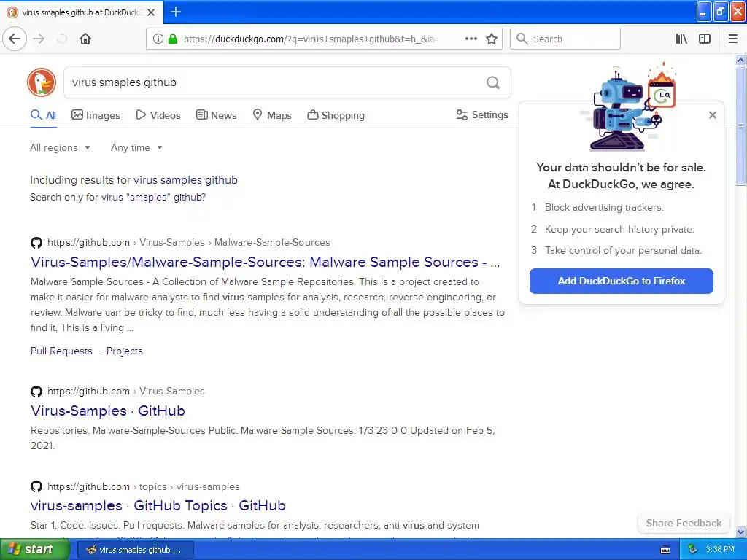Open virus-samples · GitHub Topics result
Image resolution: width=747 pixels, height=560 pixels.
158,505
